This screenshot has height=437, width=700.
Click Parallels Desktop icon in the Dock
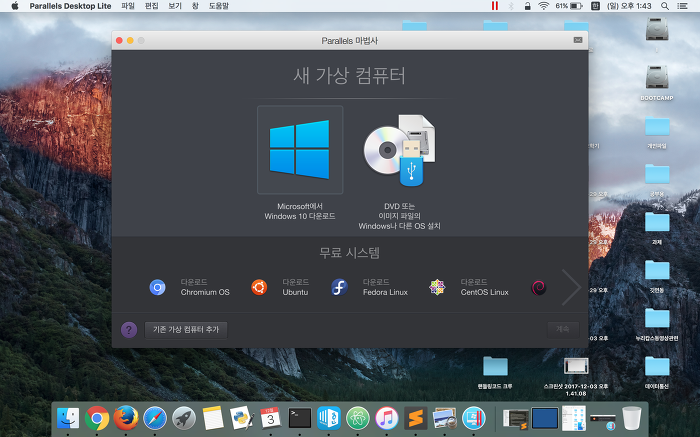[x=474, y=419]
